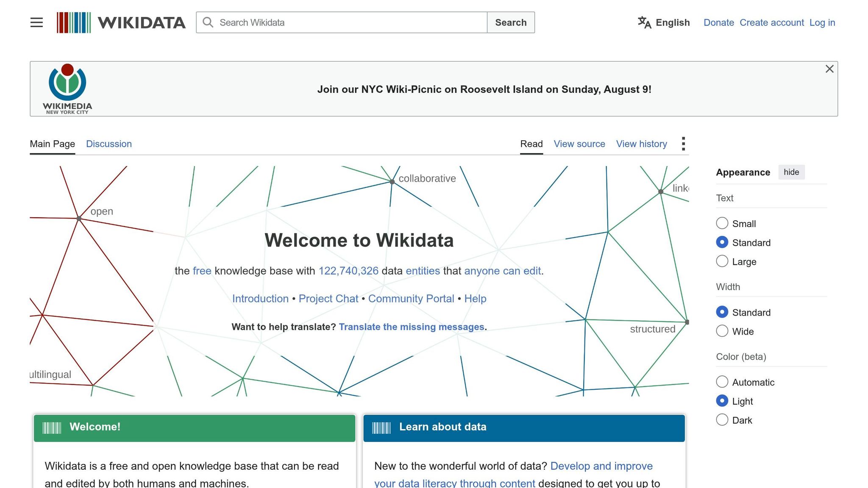Select Small text size

[722, 223]
